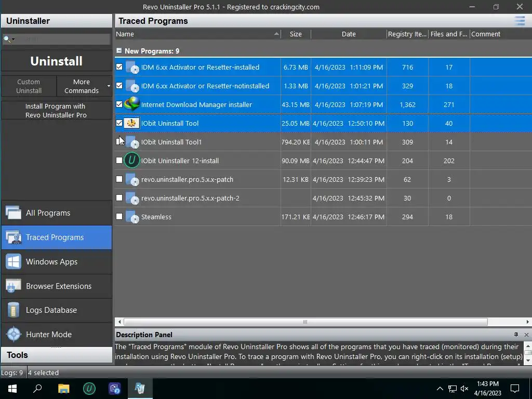Click the Browser Extensions sidebar icon

[13, 286]
